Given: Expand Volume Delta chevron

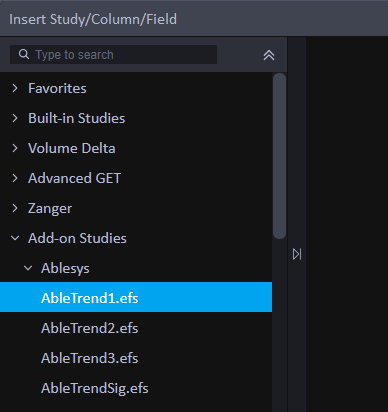Looking at the screenshot, I should pyautogui.click(x=15, y=148).
